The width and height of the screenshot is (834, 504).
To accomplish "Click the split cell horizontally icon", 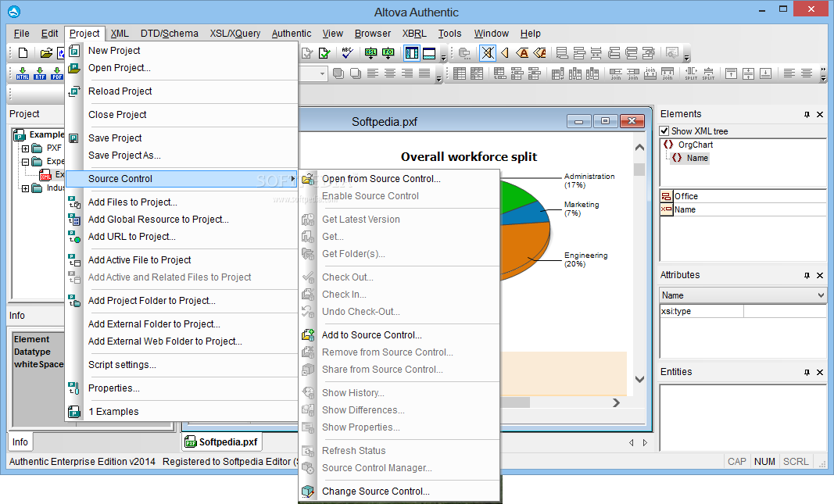I will point(691,73).
